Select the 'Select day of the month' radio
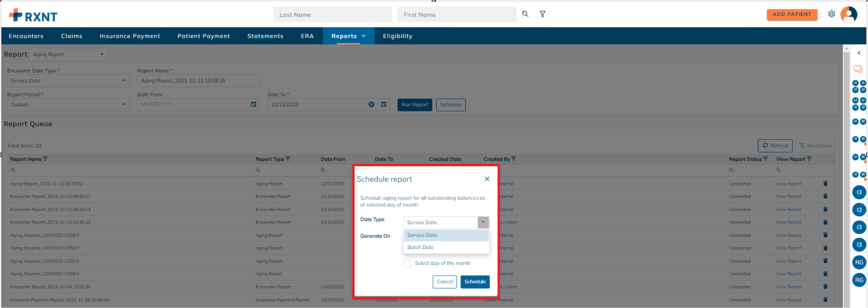The height and width of the screenshot is (308, 868). (408, 263)
